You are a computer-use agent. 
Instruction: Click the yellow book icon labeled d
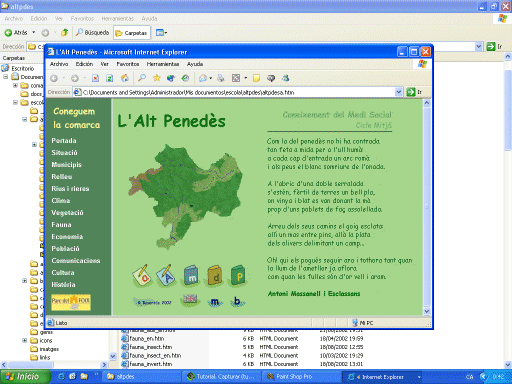215,276
